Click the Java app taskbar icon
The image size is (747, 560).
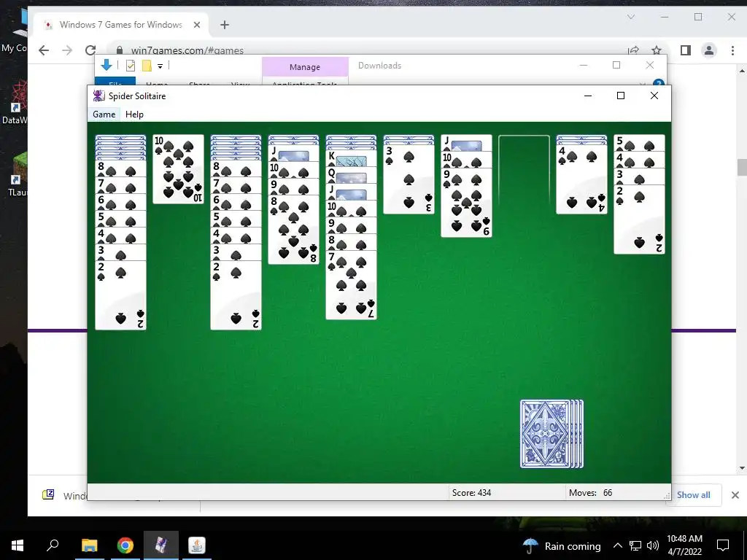click(x=197, y=545)
